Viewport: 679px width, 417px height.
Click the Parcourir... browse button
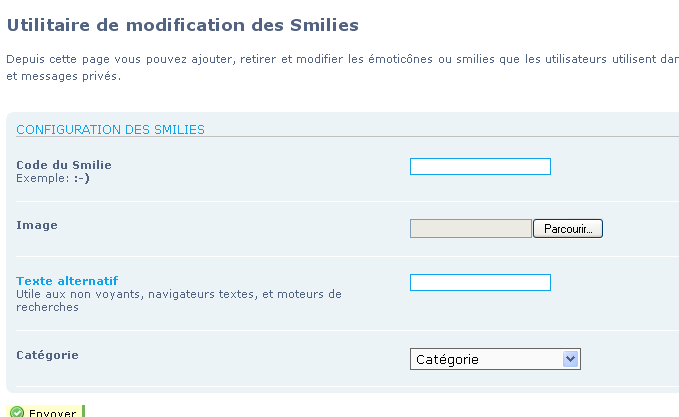point(568,229)
